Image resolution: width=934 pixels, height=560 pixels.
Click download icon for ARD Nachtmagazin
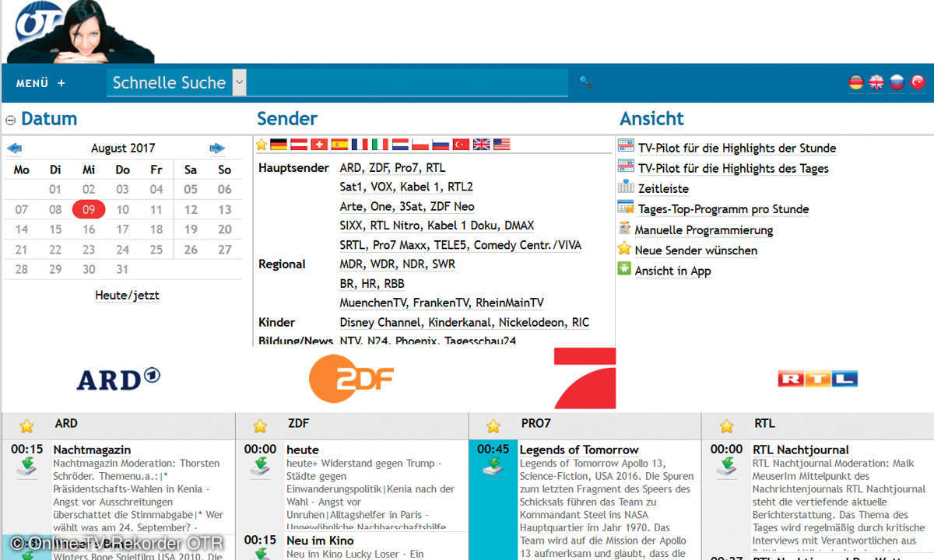click(x=26, y=467)
